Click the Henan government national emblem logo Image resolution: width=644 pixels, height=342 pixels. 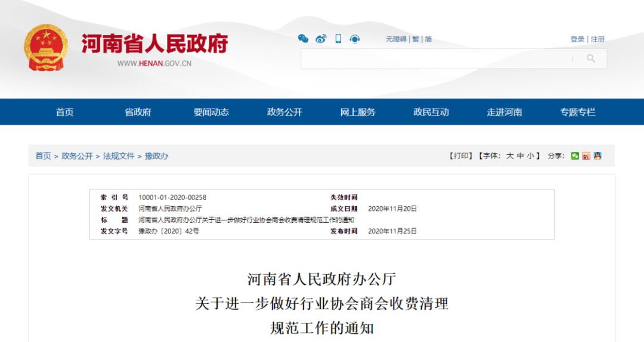point(47,48)
